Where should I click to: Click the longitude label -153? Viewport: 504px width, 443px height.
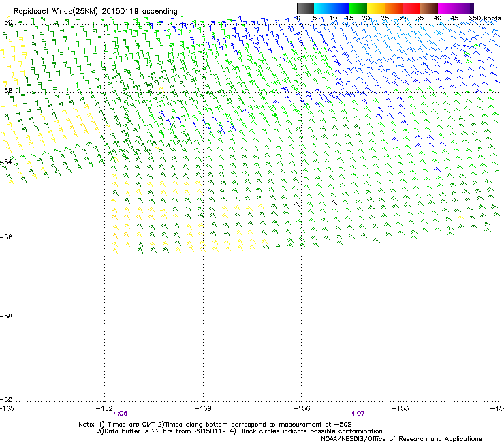(x=400, y=408)
